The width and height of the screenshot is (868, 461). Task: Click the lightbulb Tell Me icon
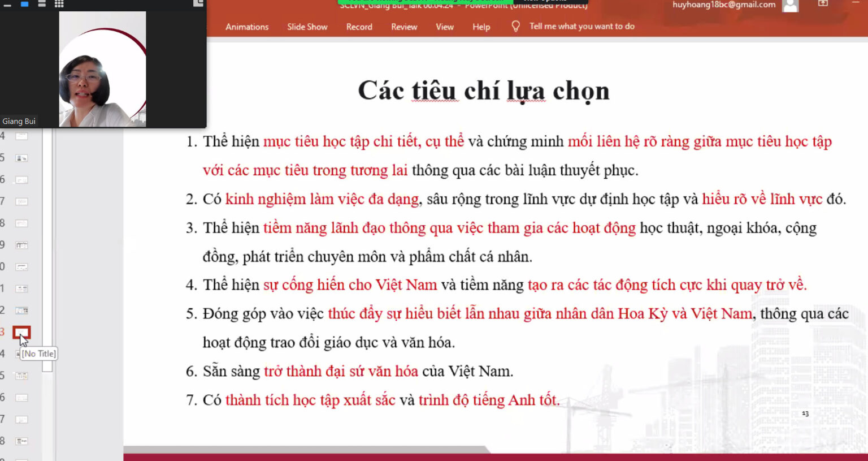tap(515, 27)
